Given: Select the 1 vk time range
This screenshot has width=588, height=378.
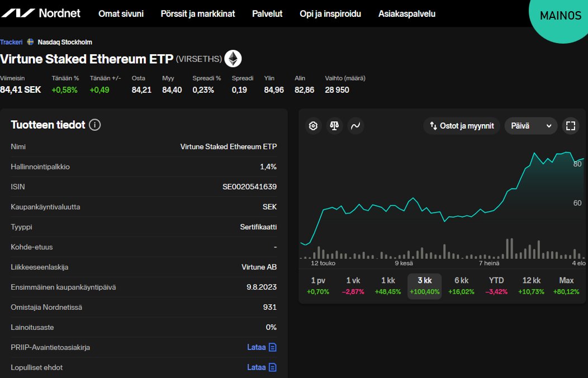Looking at the screenshot, I should pos(353,286).
